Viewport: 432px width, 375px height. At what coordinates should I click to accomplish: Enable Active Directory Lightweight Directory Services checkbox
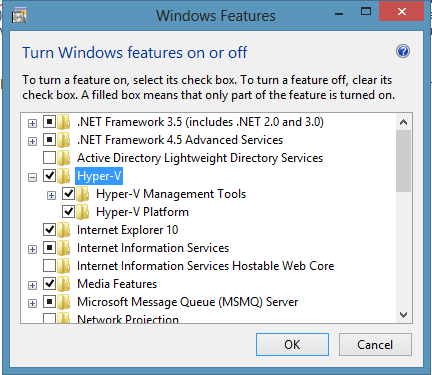[49, 158]
